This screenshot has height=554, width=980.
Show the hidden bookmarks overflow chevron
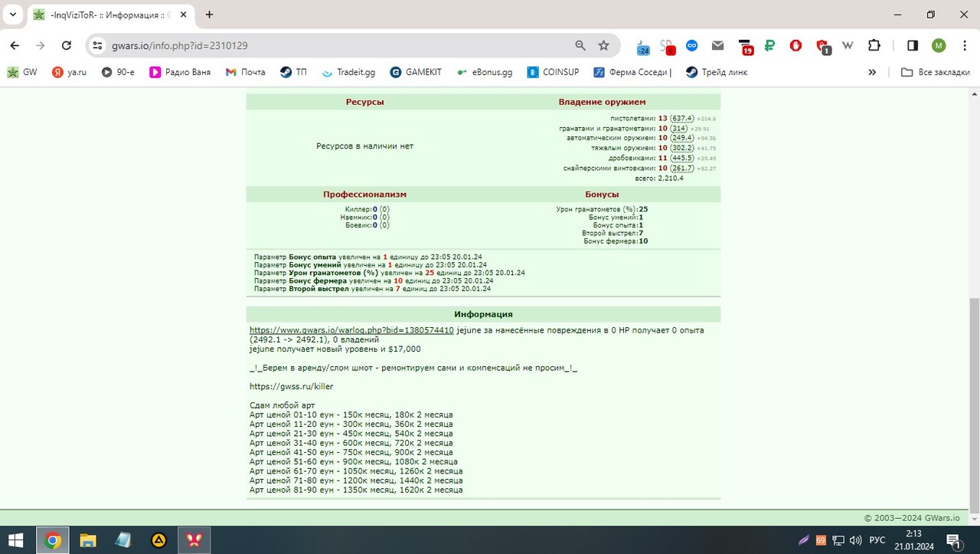872,72
